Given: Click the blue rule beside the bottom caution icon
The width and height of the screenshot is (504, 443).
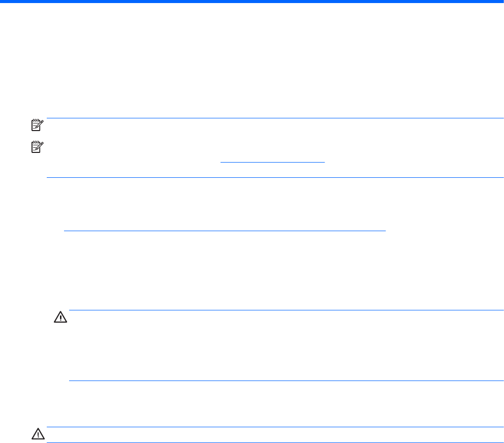Looking at the screenshot, I should click(x=274, y=427).
